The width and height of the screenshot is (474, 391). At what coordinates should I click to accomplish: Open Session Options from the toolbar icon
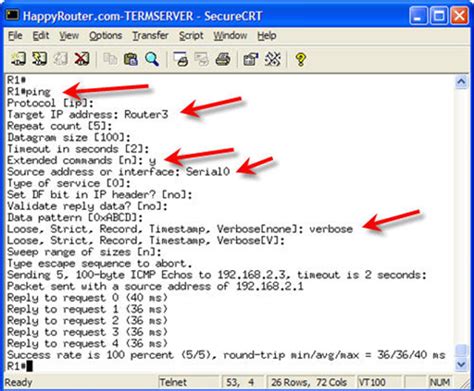click(x=251, y=59)
